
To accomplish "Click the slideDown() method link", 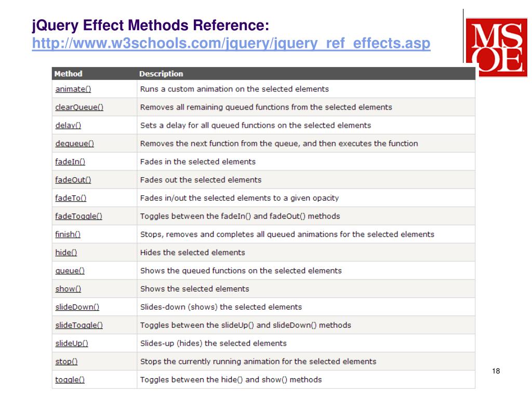I will (x=77, y=308).
